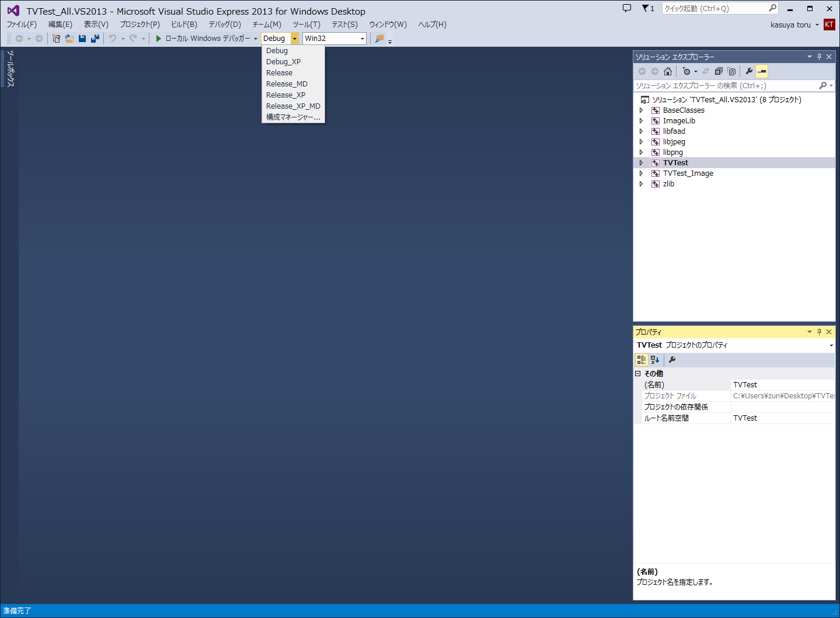This screenshot has width=840, height=618.
Task: Expand the BaseClasses project node
Action: [x=641, y=110]
